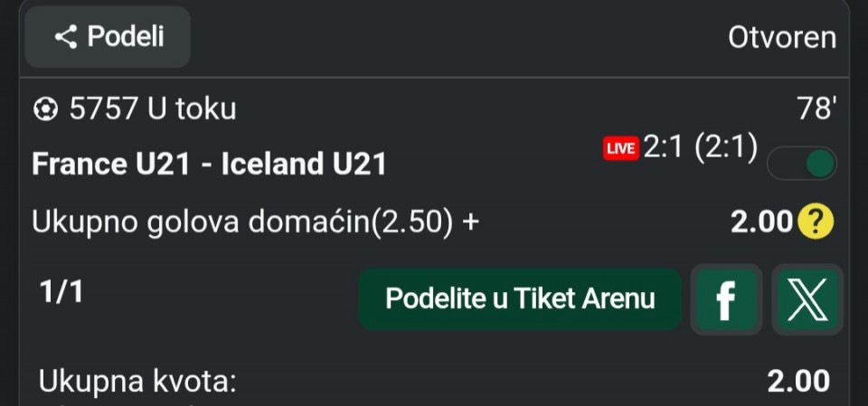The image size is (868, 406).
Task: Click the soccer ball sport icon
Action: point(44,109)
